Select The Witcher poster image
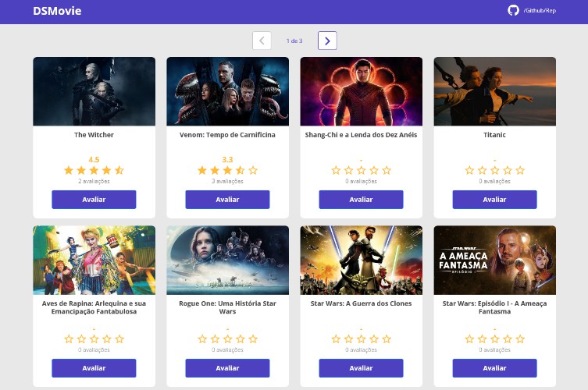 [x=94, y=91]
